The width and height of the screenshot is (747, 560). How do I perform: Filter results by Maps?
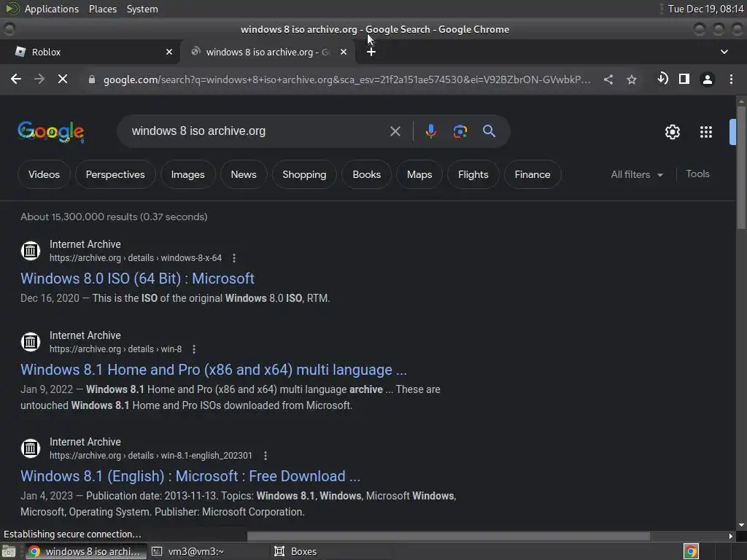[x=419, y=174]
